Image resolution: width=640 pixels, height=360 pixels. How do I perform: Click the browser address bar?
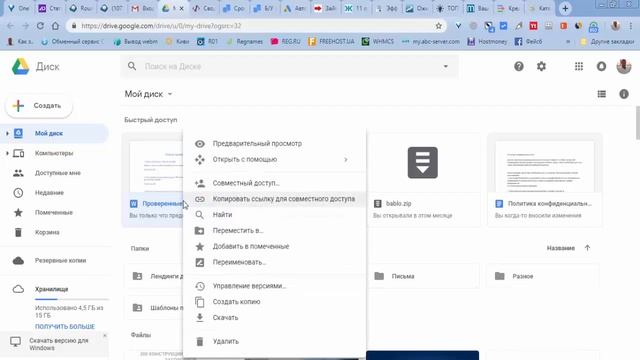point(255,26)
